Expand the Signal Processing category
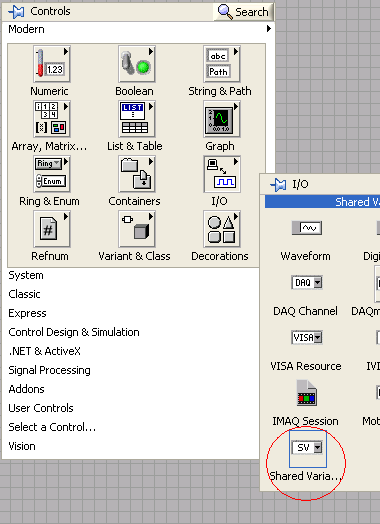The height and width of the screenshot is (524, 380). pyautogui.click(x=49, y=370)
